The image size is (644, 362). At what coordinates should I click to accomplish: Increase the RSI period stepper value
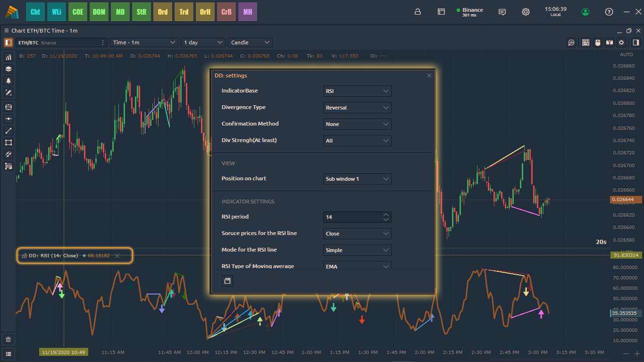(x=386, y=215)
